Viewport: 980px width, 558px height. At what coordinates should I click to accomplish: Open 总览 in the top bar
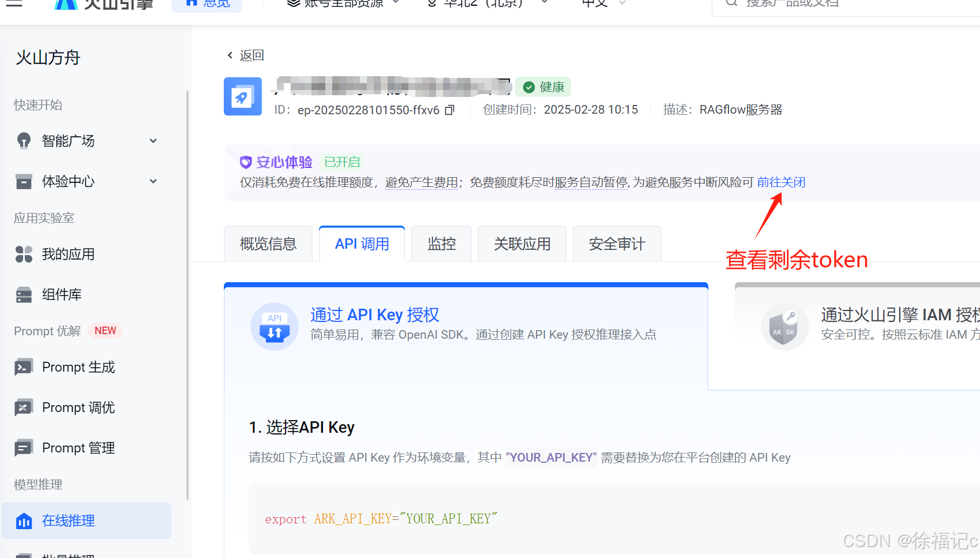pos(207,5)
